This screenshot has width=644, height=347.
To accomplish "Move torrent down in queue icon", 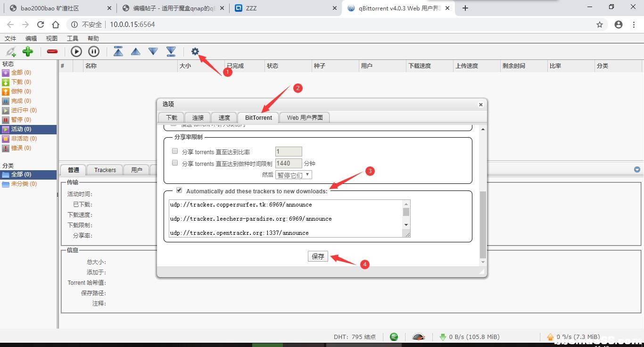I will click(153, 51).
